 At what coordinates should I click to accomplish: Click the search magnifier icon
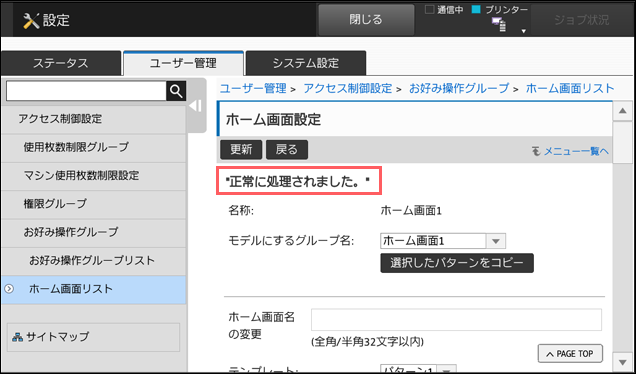point(176,91)
